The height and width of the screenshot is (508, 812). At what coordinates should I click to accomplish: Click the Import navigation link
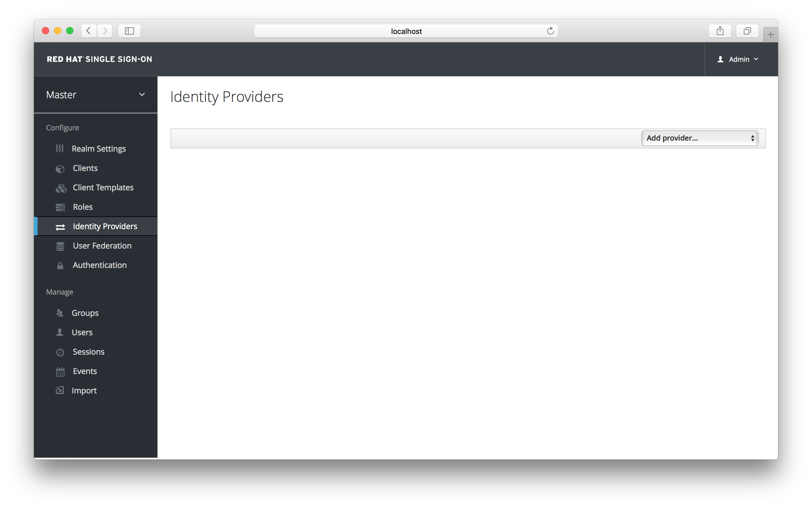[85, 390]
